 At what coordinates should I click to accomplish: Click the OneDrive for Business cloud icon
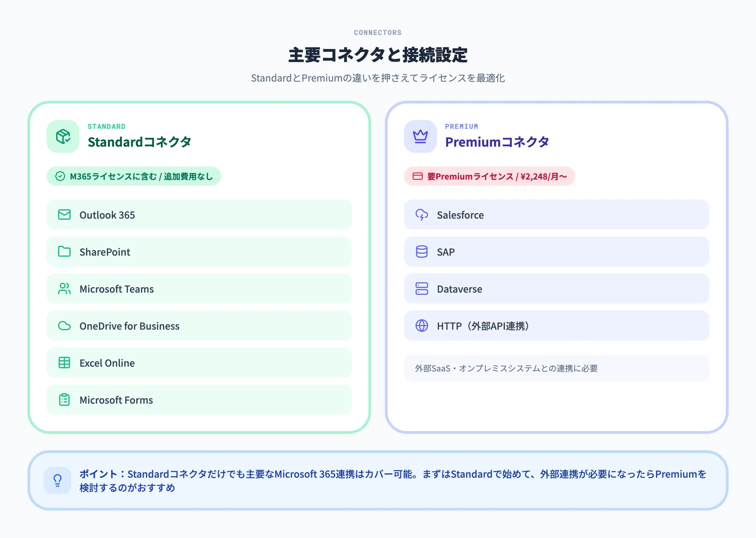pos(64,326)
